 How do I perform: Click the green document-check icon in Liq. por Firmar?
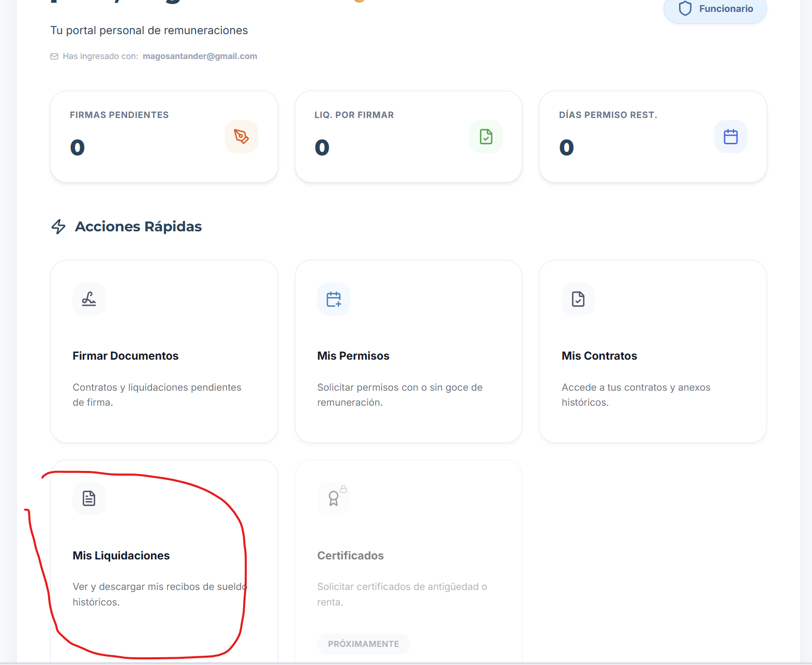(x=486, y=137)
